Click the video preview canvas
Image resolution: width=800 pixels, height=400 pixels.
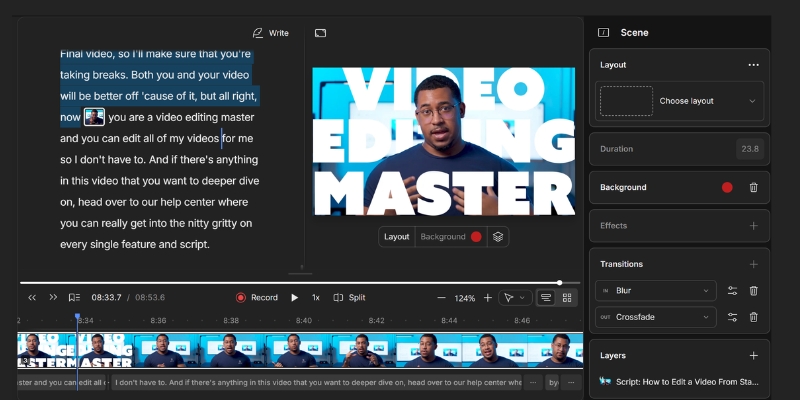tap(443, 141)
